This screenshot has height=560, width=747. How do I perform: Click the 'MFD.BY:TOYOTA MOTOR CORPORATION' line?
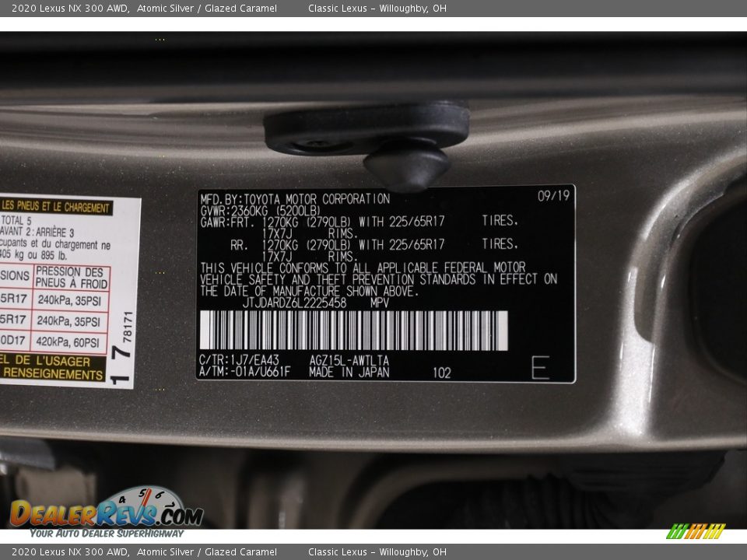coord(295,198)
